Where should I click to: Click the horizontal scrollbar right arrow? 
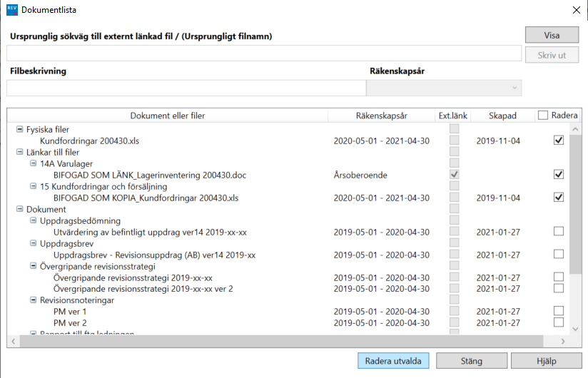coord(562,342)
